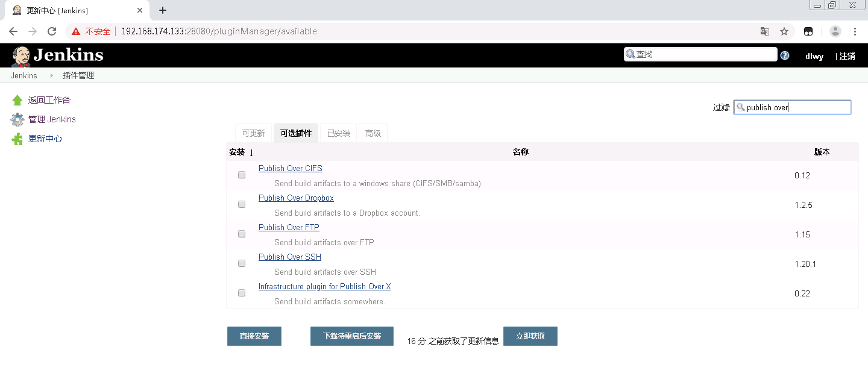
Task: Open a new browser tab with the plus icon
Action: point(163,10)
